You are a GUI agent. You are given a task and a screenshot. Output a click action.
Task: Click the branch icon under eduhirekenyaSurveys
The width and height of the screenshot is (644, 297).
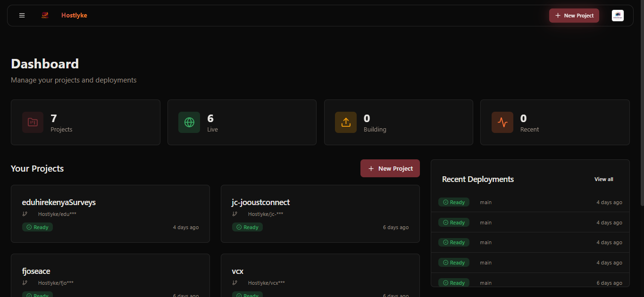coord(24,214)
